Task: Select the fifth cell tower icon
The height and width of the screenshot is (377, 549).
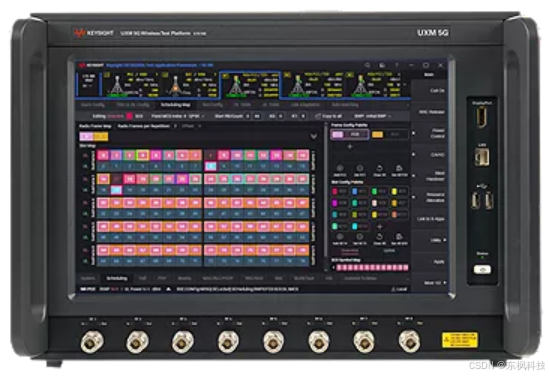Action: pyautogui.click(x=360, y=86)
